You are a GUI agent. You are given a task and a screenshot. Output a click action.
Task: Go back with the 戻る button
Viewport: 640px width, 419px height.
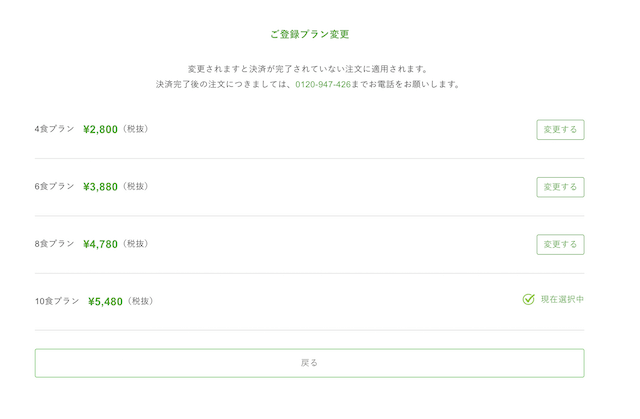coord(309,363)
